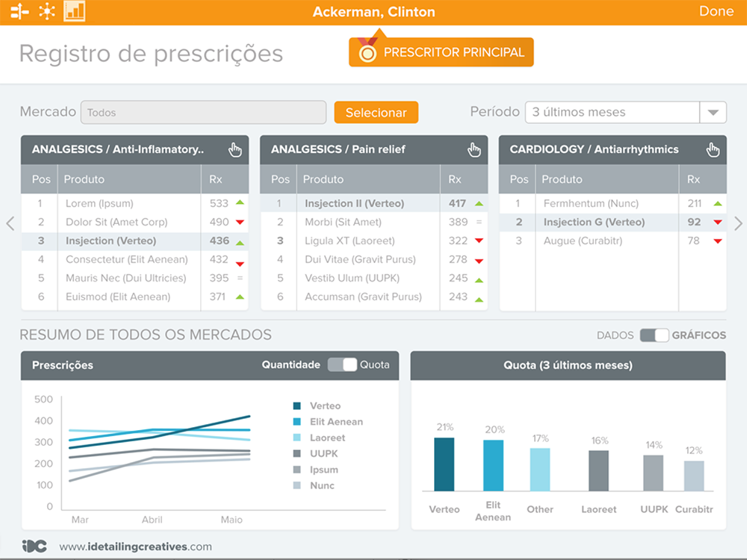The image size is (747, 560).
Task: Toggle the Dados/Gráficos switch
Action: point(654,335)
